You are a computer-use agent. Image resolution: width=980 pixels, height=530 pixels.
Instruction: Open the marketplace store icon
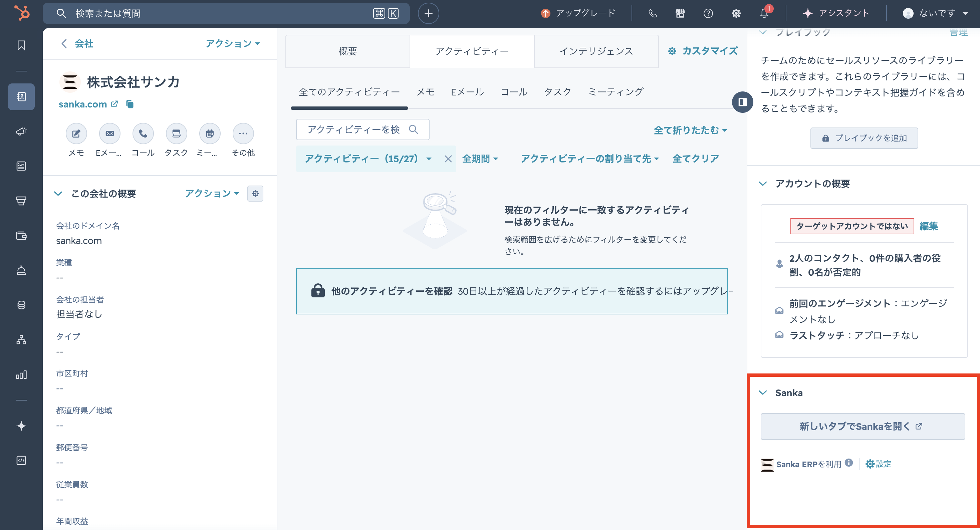coord(680,13)
